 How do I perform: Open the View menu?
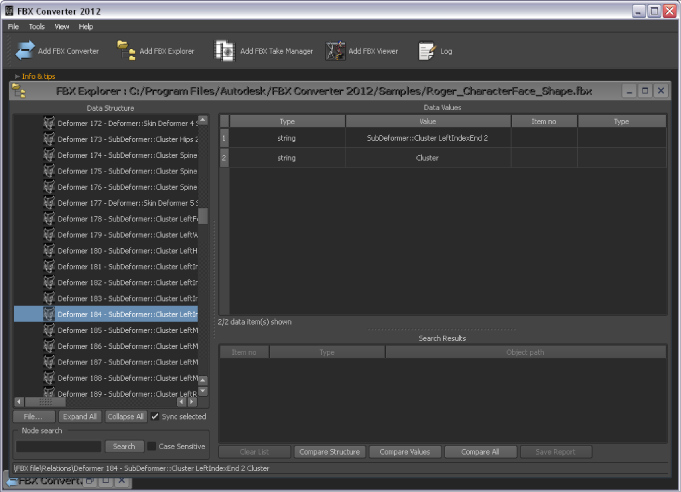(62, 26)
